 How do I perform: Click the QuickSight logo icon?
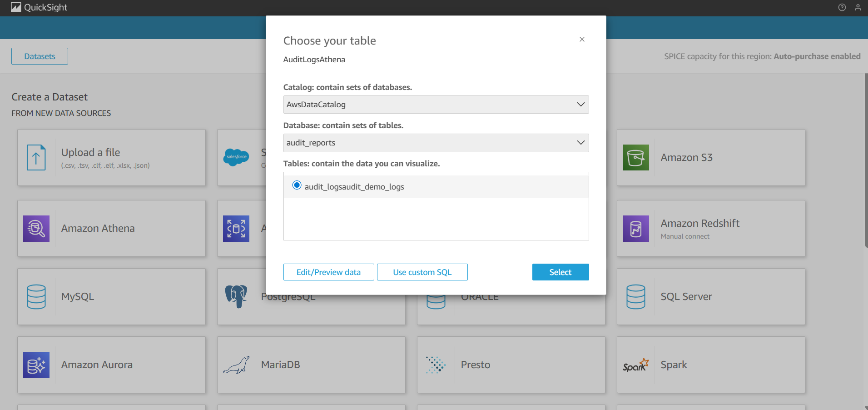coord(16,7)
